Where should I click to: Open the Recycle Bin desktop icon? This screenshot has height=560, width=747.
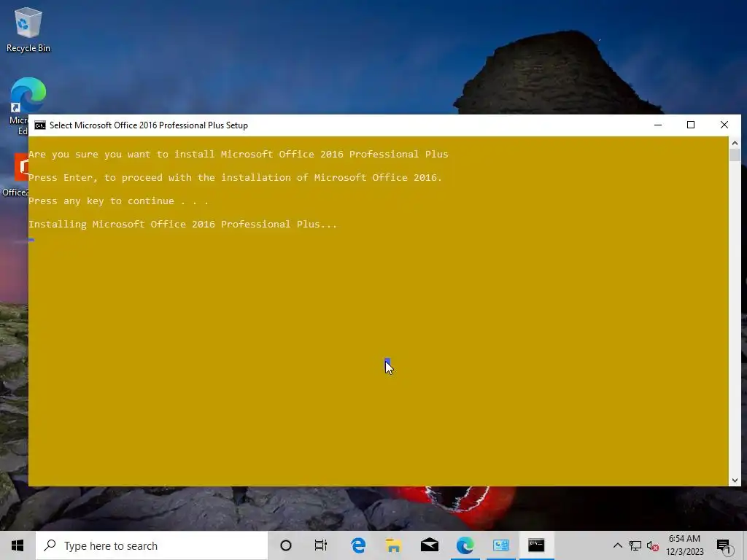pyautogui.click(x=28, y=29)
